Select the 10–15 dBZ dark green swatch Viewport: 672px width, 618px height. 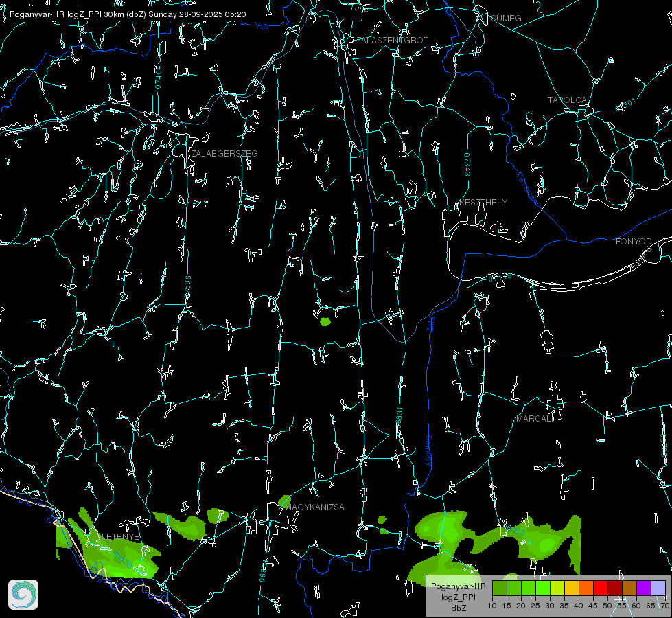coord(499,588)
